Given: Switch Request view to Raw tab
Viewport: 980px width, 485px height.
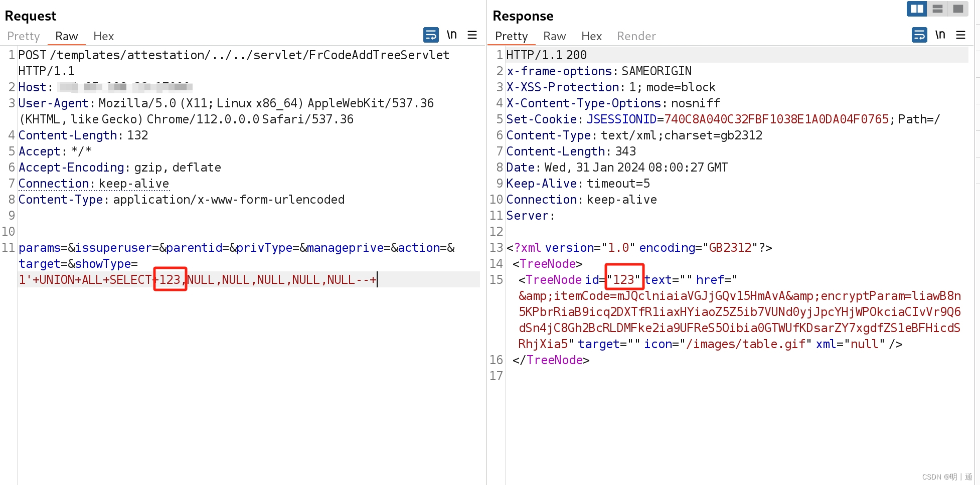Looking at the screenshot, I should pos(67,36).
